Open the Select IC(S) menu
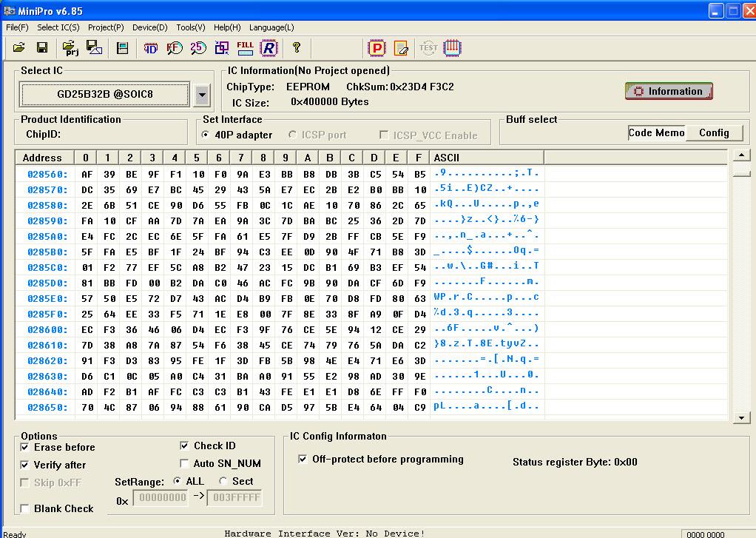 coord(58,27)
